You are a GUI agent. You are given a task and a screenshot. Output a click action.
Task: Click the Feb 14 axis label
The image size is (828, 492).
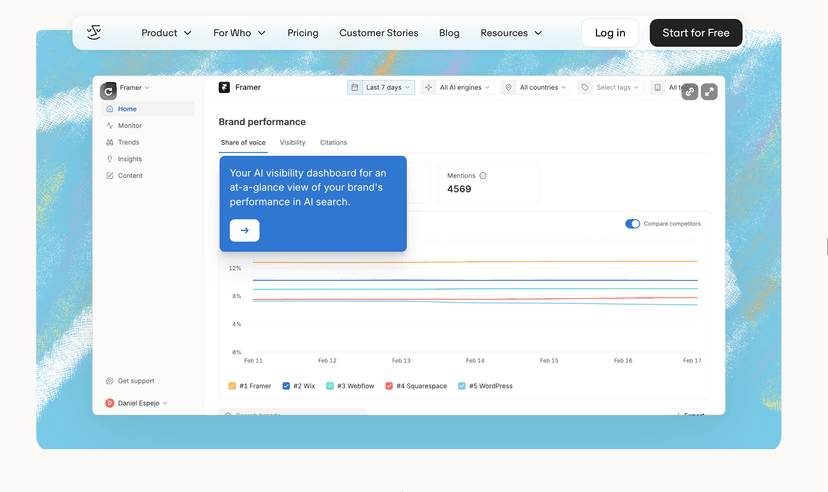tap(475, 361)
